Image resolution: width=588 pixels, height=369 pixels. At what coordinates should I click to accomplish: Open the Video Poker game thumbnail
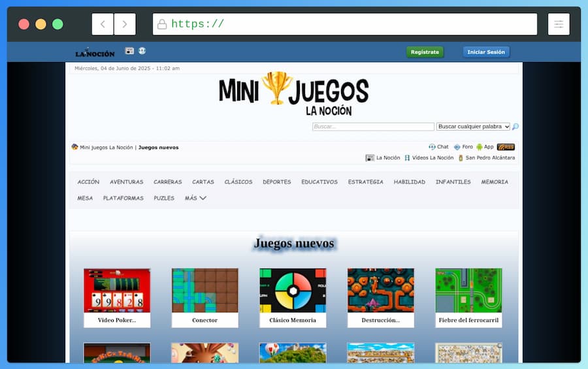117,291
